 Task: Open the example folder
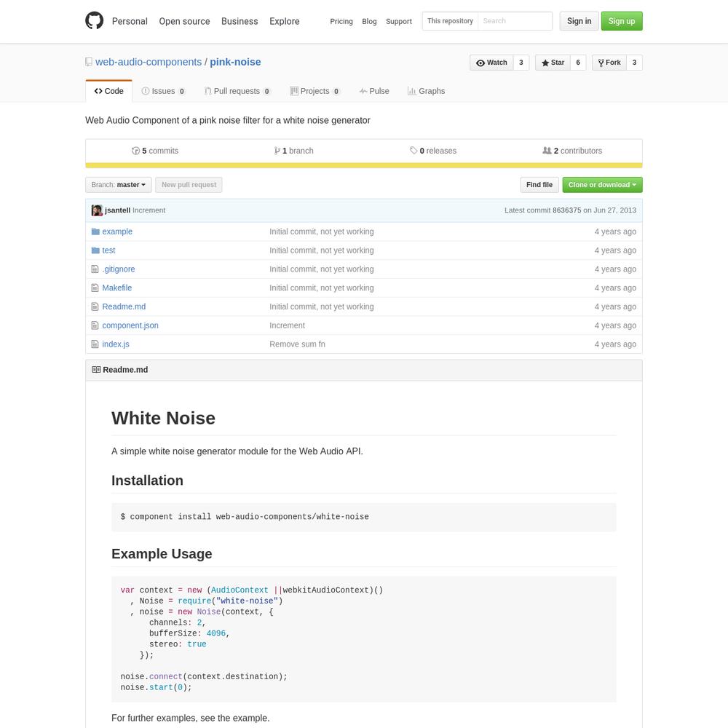117,232
